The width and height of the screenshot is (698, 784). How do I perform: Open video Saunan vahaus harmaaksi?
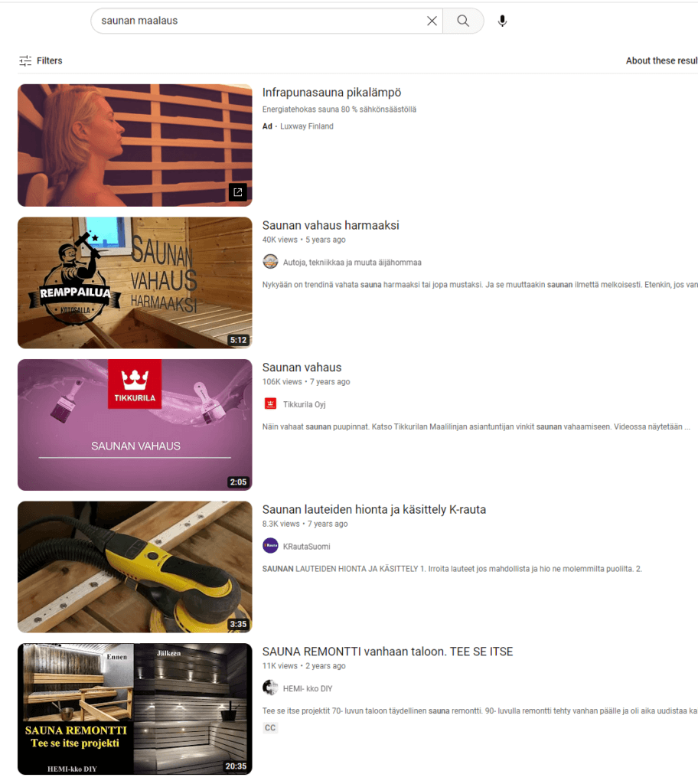tap(331, 226)
